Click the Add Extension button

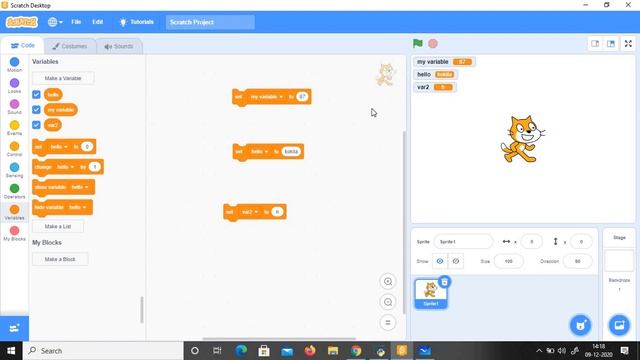14,328
